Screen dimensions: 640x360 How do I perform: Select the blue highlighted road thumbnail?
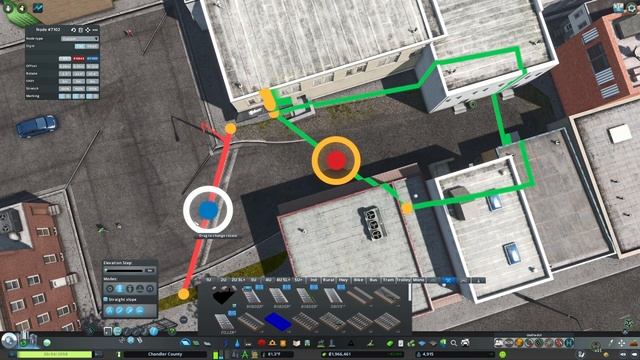tap(278, 321)
